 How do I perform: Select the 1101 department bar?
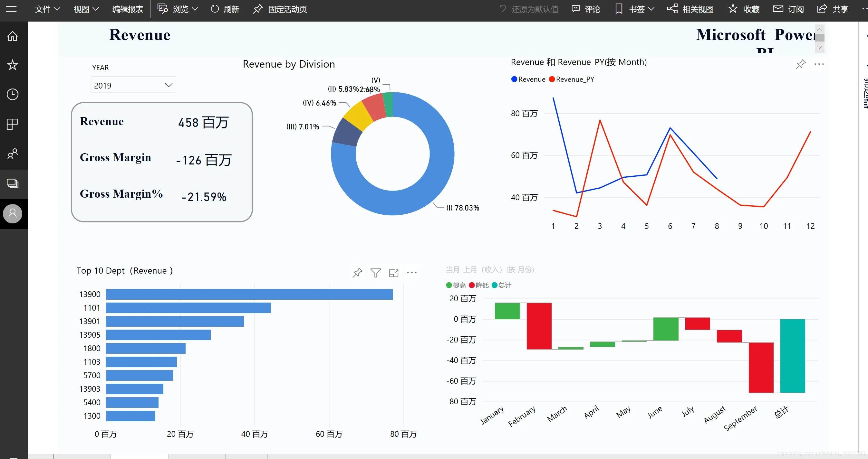pos(188,308)
